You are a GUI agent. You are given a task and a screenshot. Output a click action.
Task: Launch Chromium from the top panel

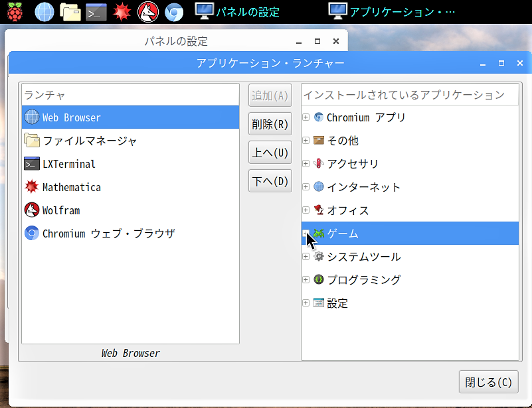[x=174, y=12]
